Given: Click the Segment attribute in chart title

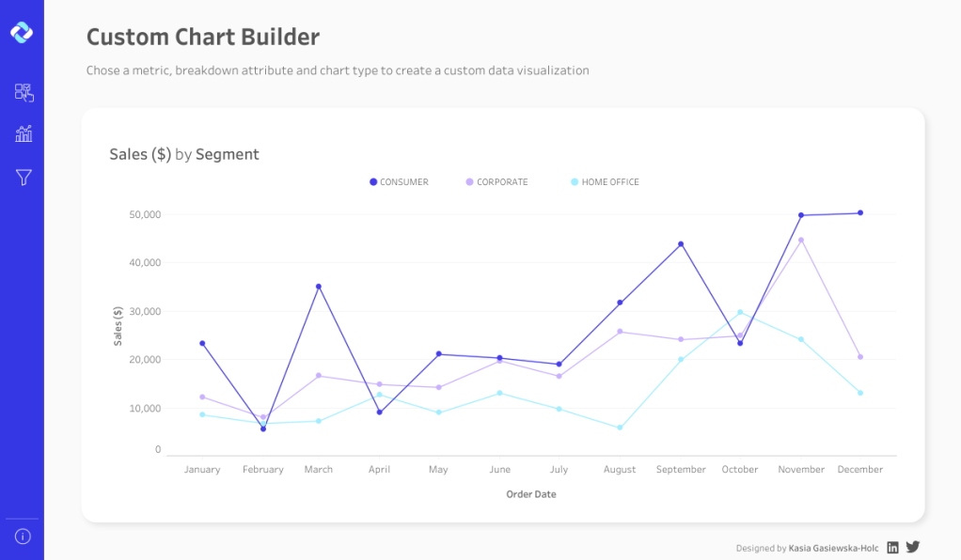Looking at the screenshot, I should pyautogui.click(x=227, y=154).
